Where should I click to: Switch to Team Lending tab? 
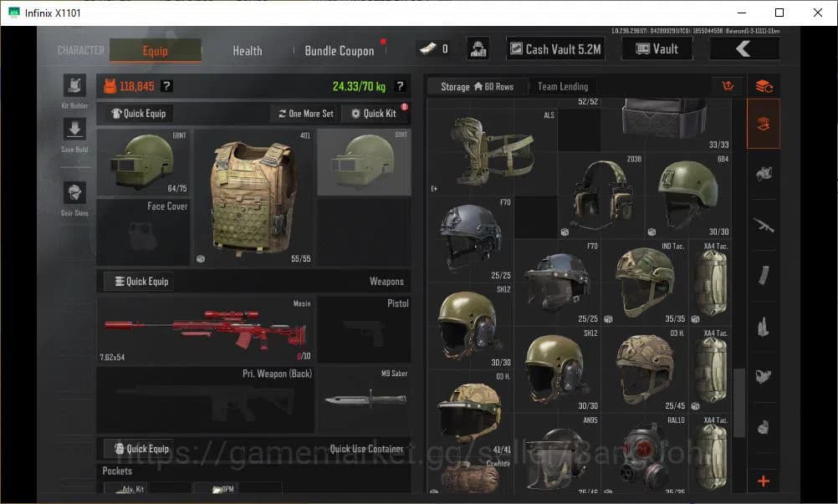[562, 86]
